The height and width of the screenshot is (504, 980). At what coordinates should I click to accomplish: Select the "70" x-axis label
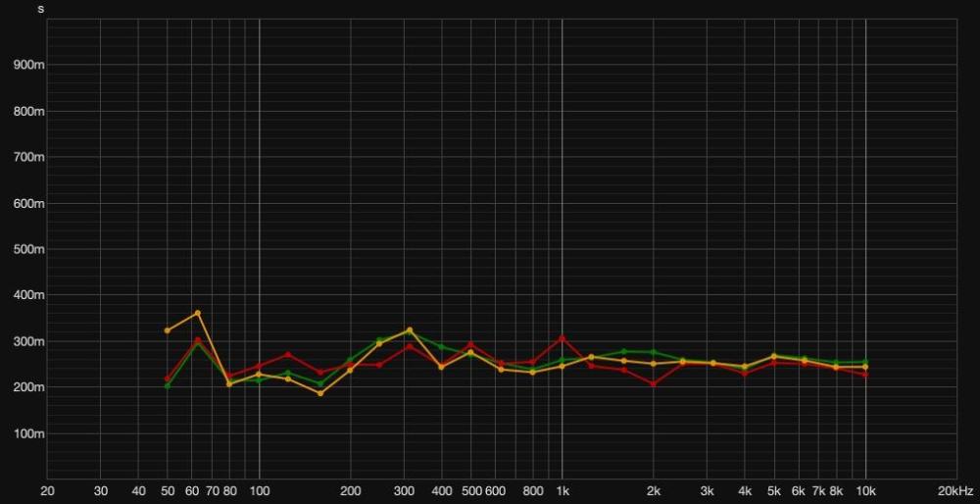click(x=213, y=490)
